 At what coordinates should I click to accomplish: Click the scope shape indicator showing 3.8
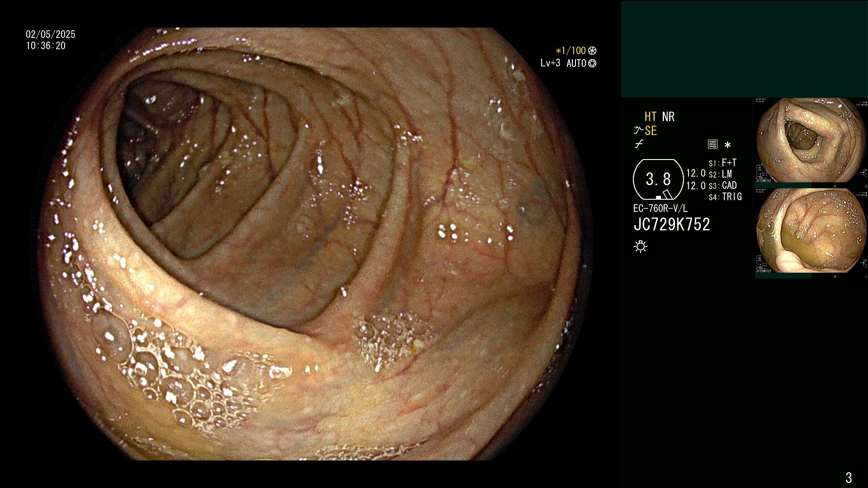[x=658, y=179]
